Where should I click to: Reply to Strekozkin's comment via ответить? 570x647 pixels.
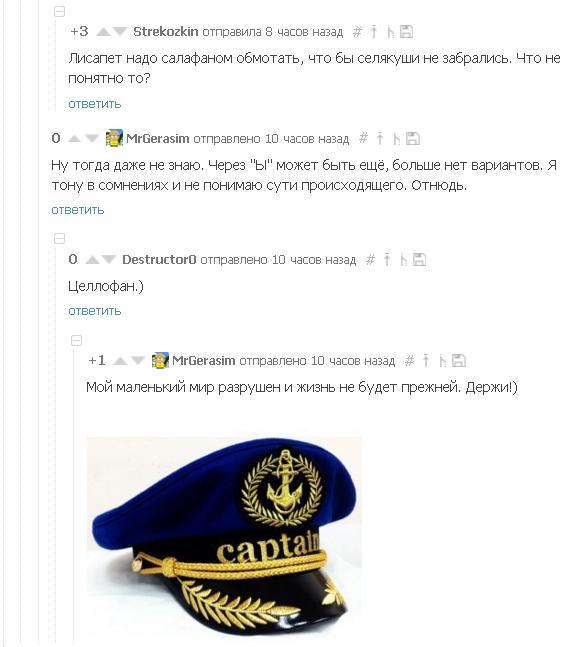[95, 104]
